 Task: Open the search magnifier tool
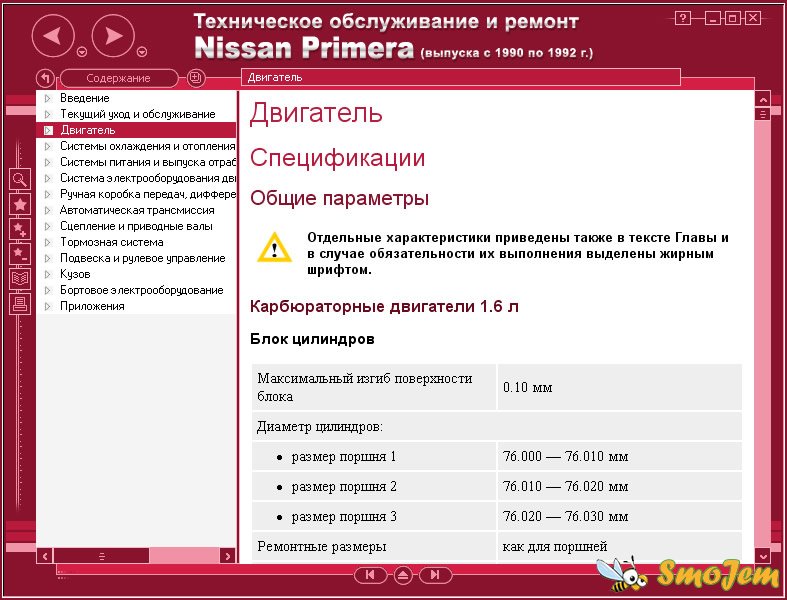tap(20, 179)
